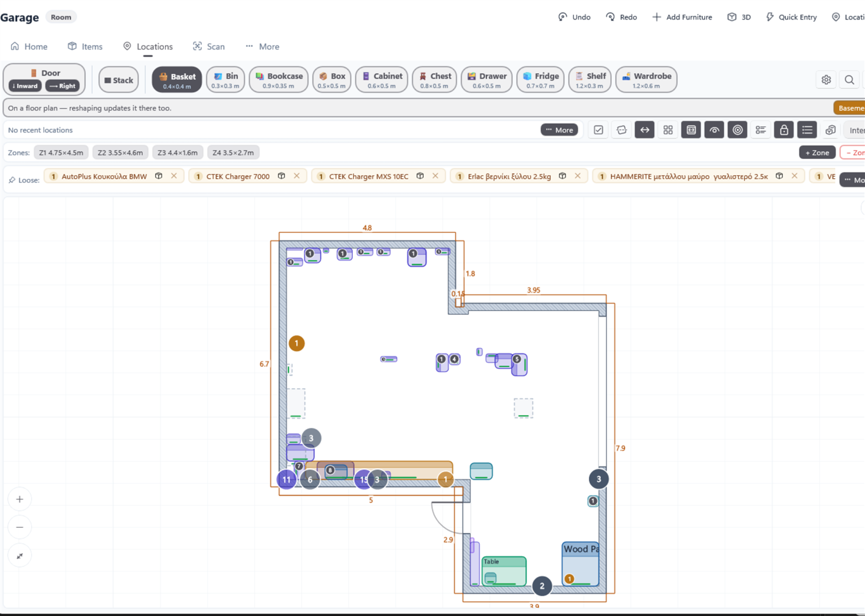Click the checkbox select-mode toolbar icon
This screenshot has width=865, height=616.
point(599,130)
